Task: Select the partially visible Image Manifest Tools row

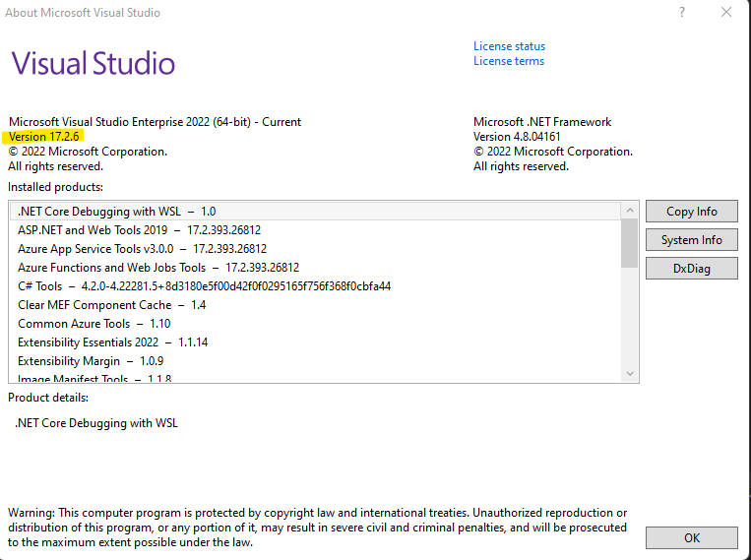Action: coord(315,377)
